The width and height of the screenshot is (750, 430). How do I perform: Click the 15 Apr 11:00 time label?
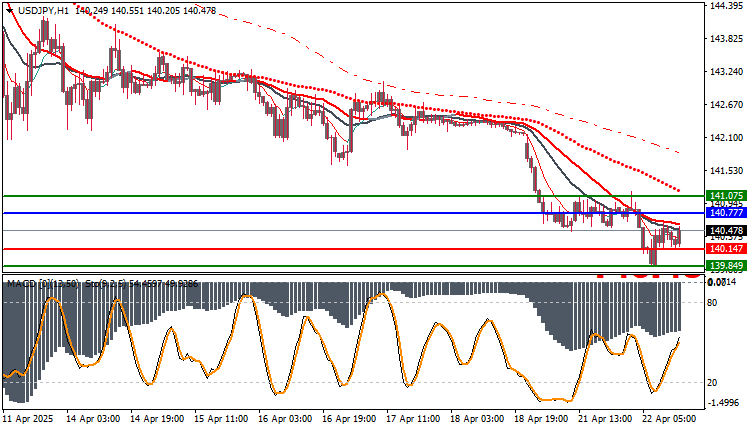[x=221, y=419]
